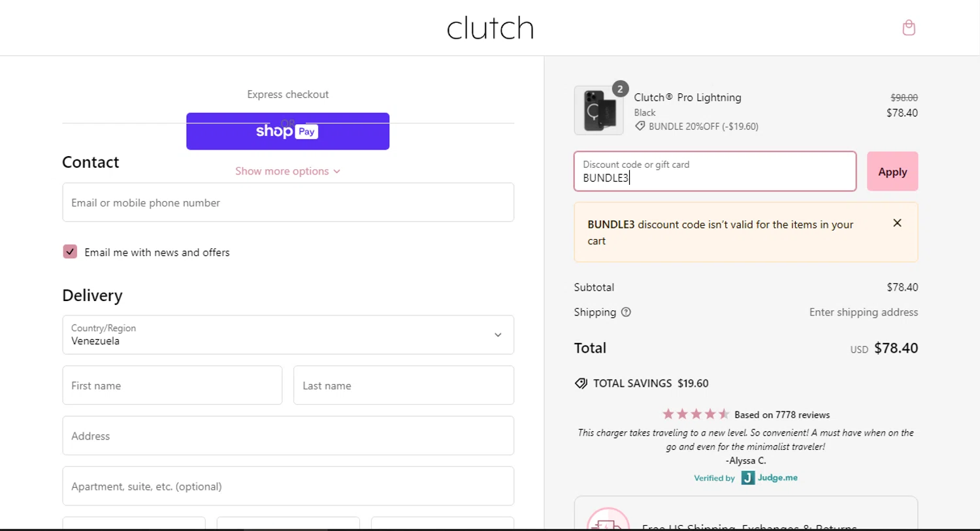Expand Show more options

(287, 171)
